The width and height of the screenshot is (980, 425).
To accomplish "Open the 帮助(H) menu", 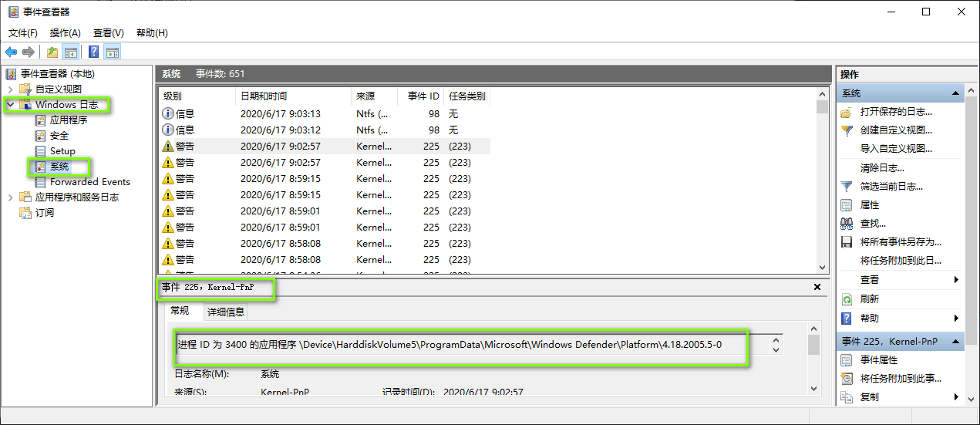I will pos(152,32).
